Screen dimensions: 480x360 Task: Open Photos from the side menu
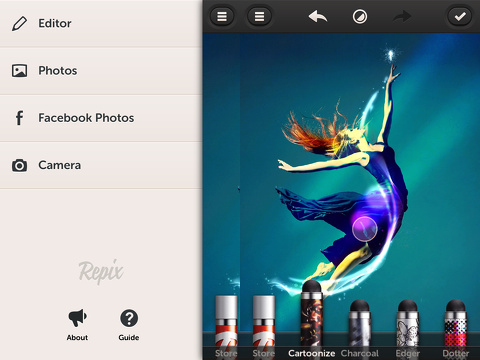click(101, 71)
